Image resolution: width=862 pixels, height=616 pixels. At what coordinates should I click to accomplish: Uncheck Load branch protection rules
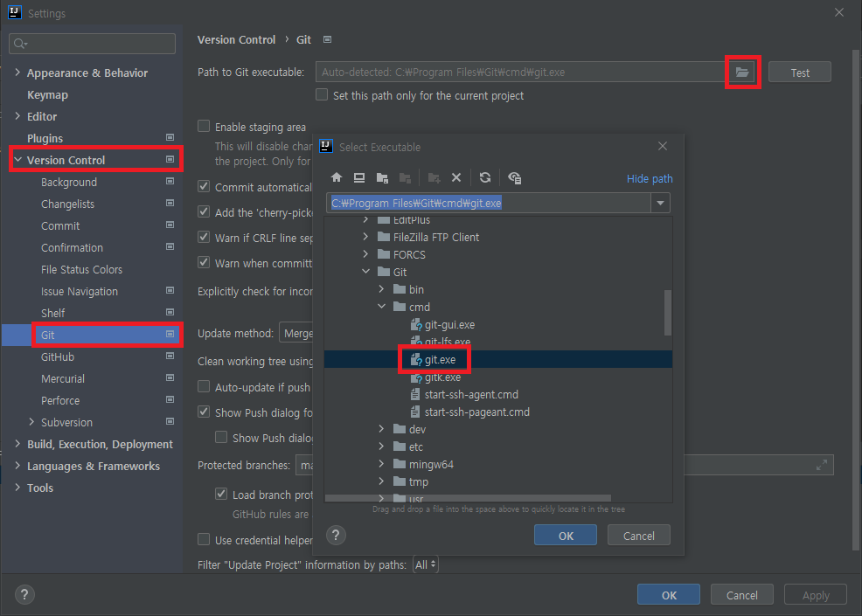[x=221, y=494]
